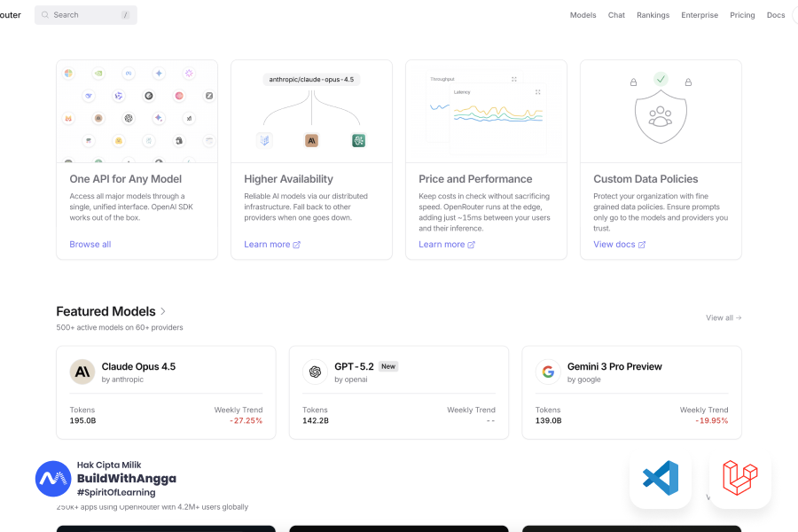
Task: Click the shield icon in Custom Data Policies
Action: pos(660,115)
